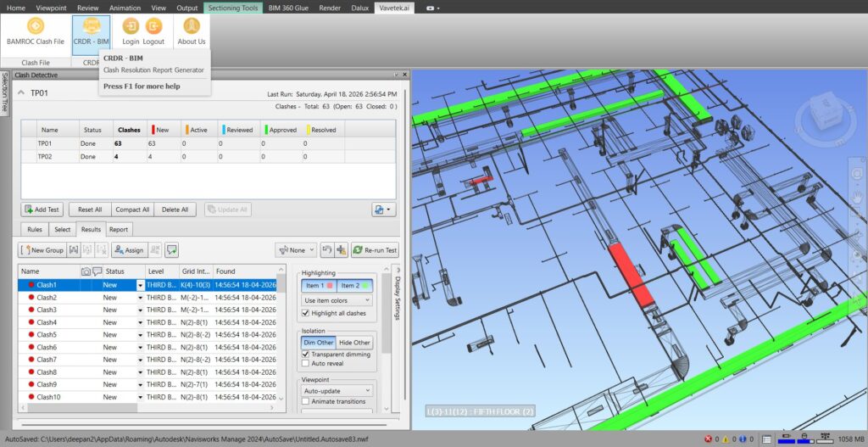Click the blue info icon in status bar
The height and width of the screenshot is (447, 868).
tap(743, 439)
